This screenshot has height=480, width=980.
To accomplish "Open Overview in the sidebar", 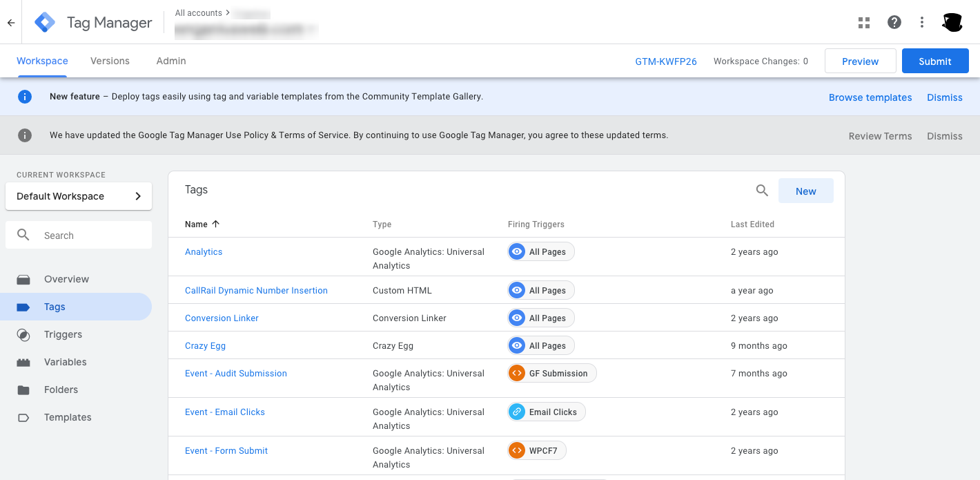I will pos(66,279).
